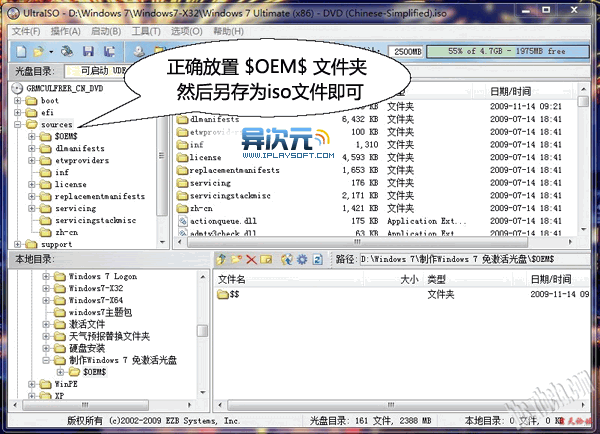Expand 激活文件 local folder
Viewport: 600px width, 434px height.
coord(46,324)
